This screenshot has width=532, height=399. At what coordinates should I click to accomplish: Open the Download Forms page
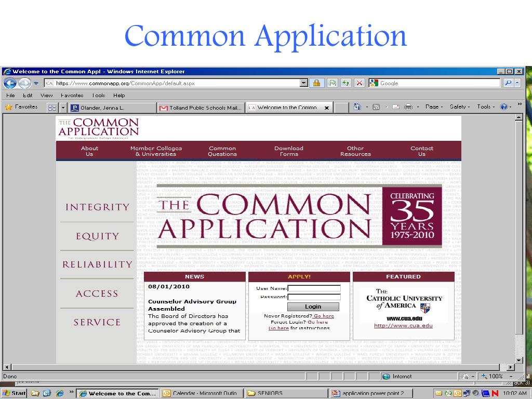click(289, 151)
